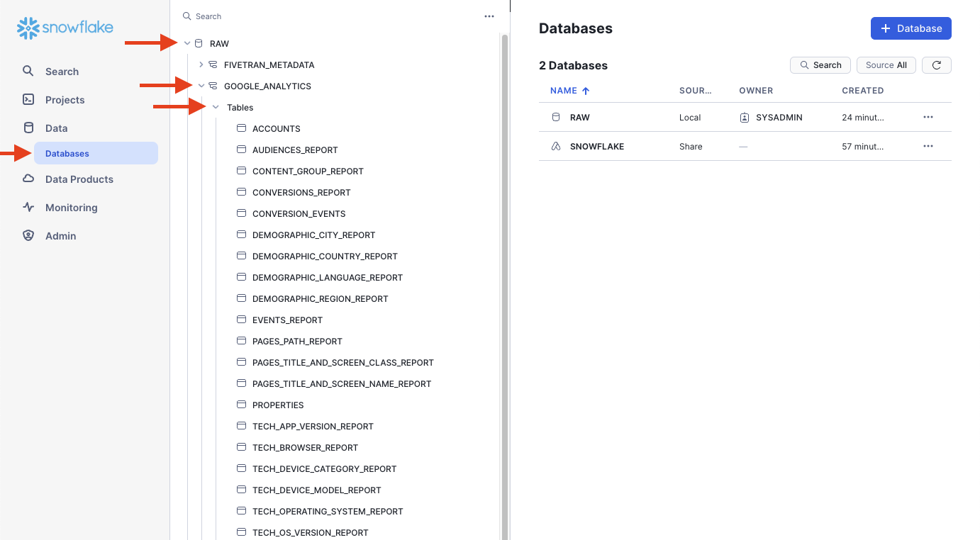The image size is (980, 540).
Task: Open the TECH_OPERATING_SYSTEM_REPORT table
Action: [328, 512]
